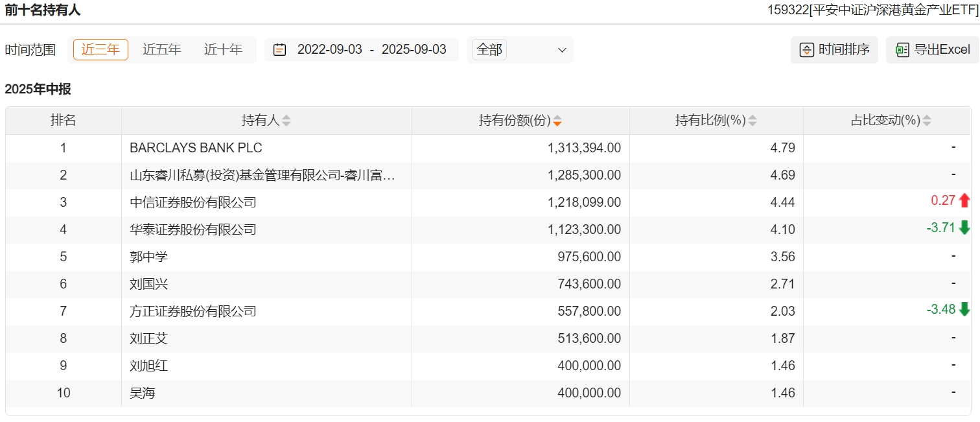The width and height of the screenshot is (980, 422).
Task: Click shares value 975,600.00
Action: point(589,257)
